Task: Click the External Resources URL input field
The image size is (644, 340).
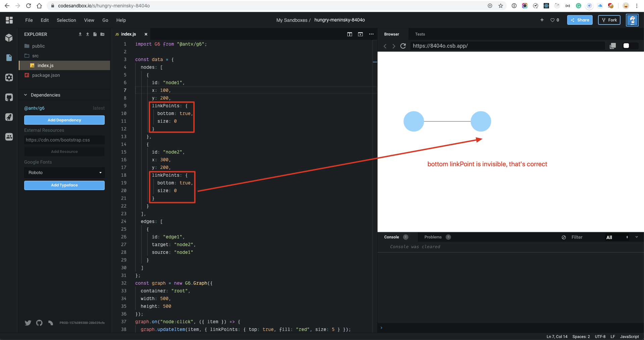Action: (x=64, y=140)
